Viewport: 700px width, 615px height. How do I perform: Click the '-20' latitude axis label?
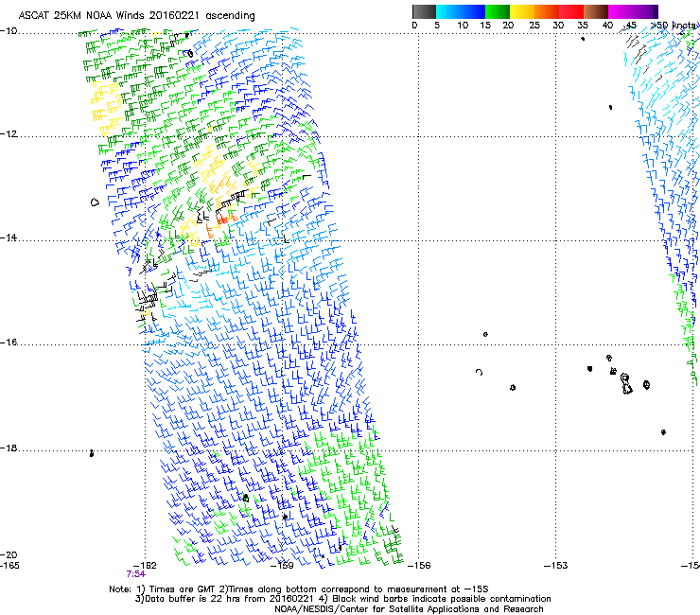[x=9, y=554]
